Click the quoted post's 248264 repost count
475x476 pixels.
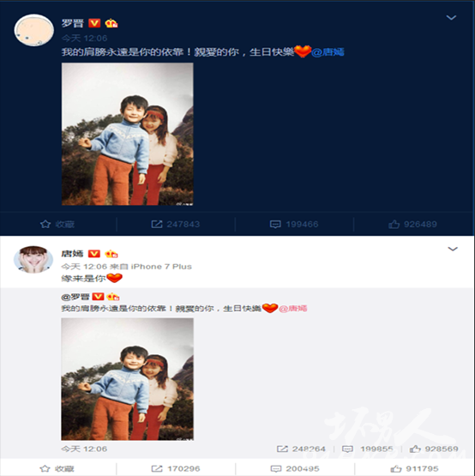[x=301, y=449]
